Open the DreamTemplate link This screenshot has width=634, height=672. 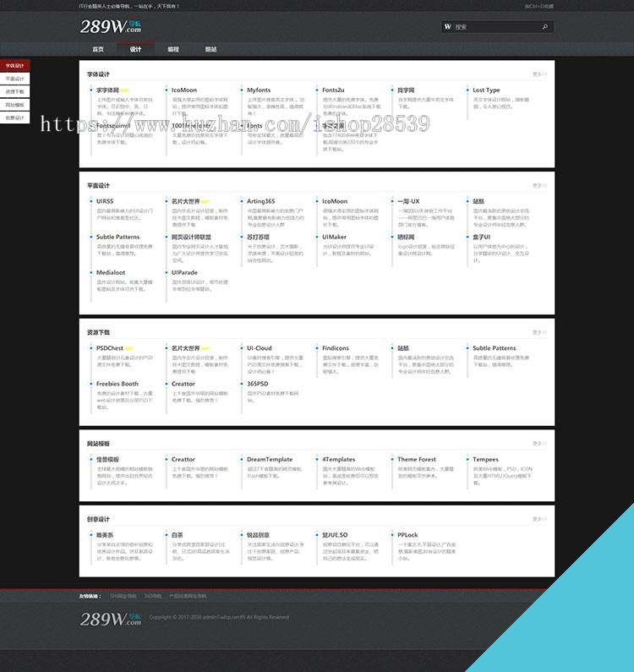click(270, 459)
